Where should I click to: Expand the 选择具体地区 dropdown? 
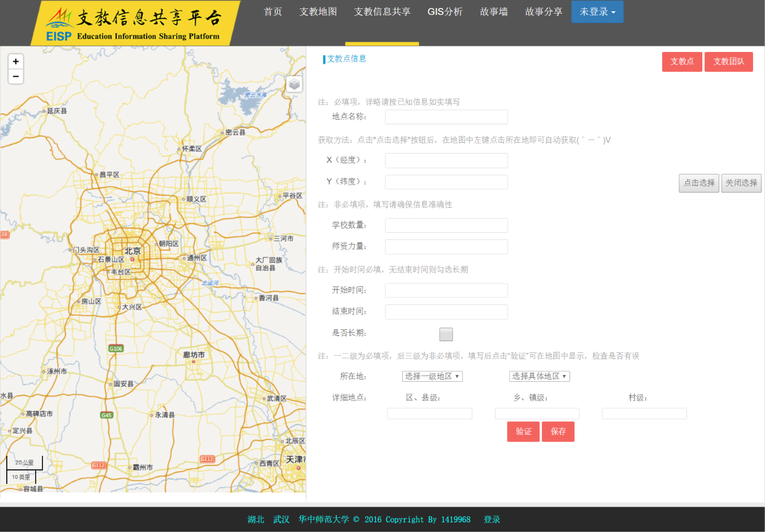tap(539, 376)
